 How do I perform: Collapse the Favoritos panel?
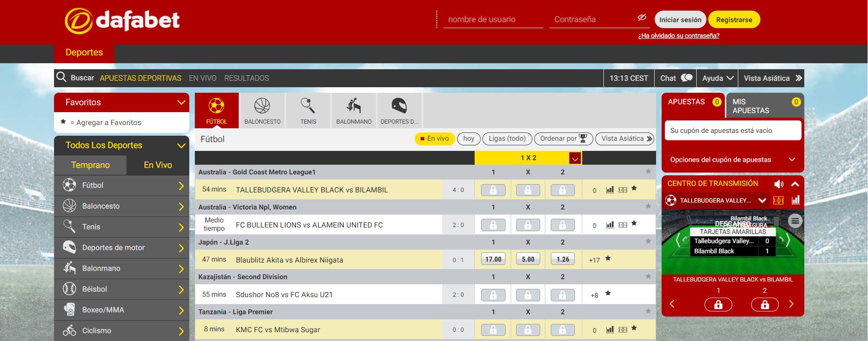(x=181, y=102)
